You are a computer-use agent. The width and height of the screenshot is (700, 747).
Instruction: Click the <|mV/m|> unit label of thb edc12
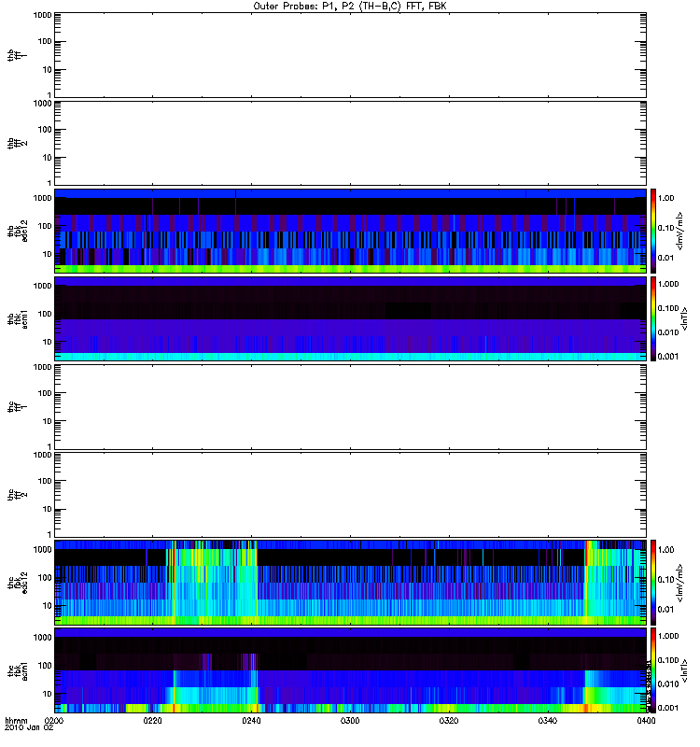(x=680, y=231)
